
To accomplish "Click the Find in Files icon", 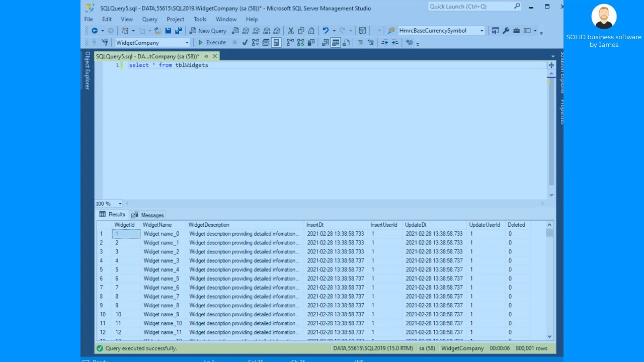I will [391, 31].
